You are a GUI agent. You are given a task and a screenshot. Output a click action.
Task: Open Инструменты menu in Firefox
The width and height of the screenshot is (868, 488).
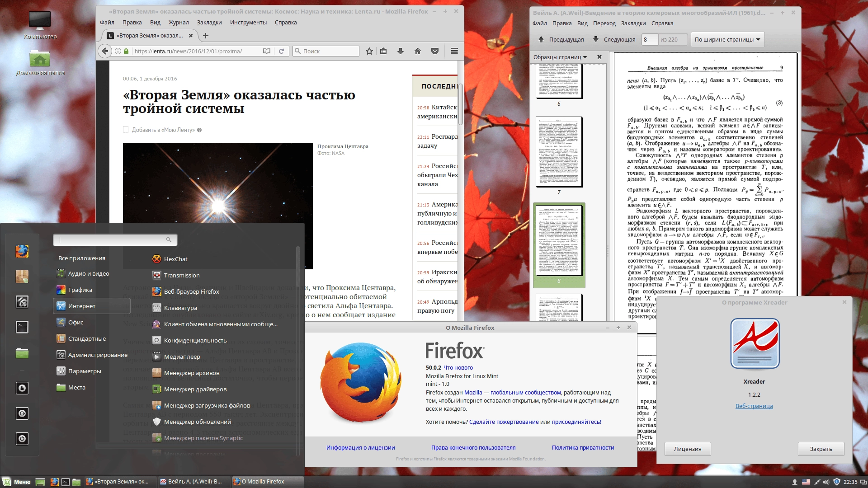coord(248,22)
